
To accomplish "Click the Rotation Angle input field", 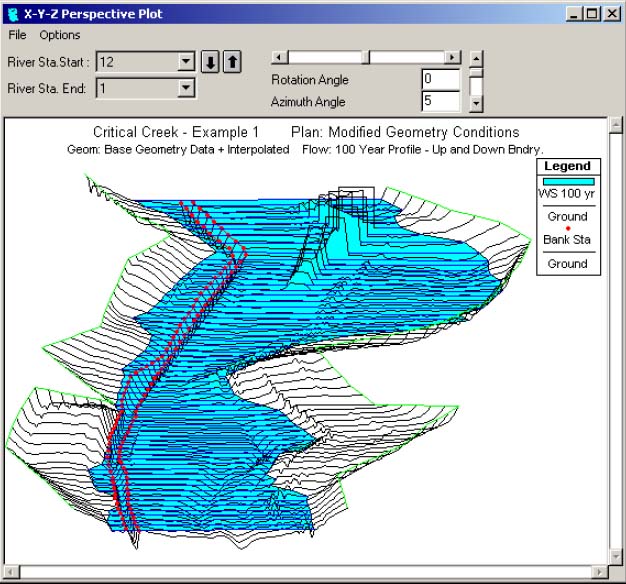I will point(440,79).
